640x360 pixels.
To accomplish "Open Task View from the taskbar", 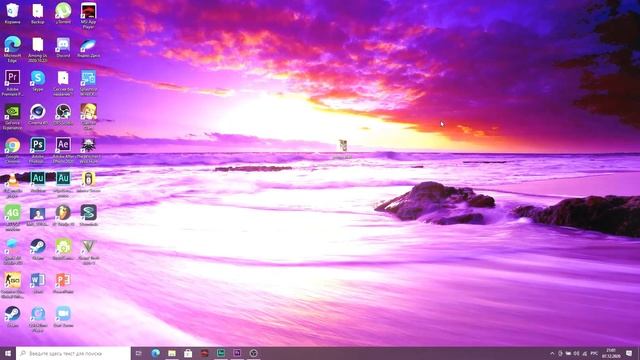I will click(139, 353).
